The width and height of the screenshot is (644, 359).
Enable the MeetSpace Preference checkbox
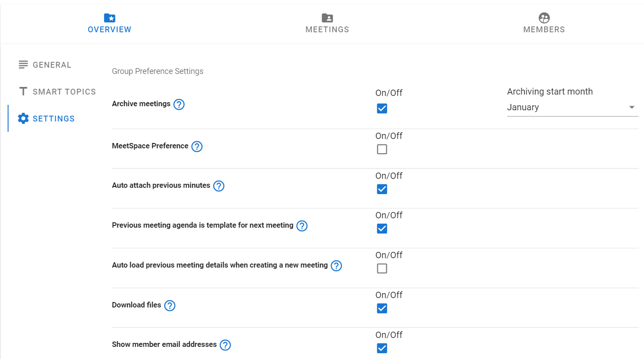pyautogui.click(x=382, y=149)
